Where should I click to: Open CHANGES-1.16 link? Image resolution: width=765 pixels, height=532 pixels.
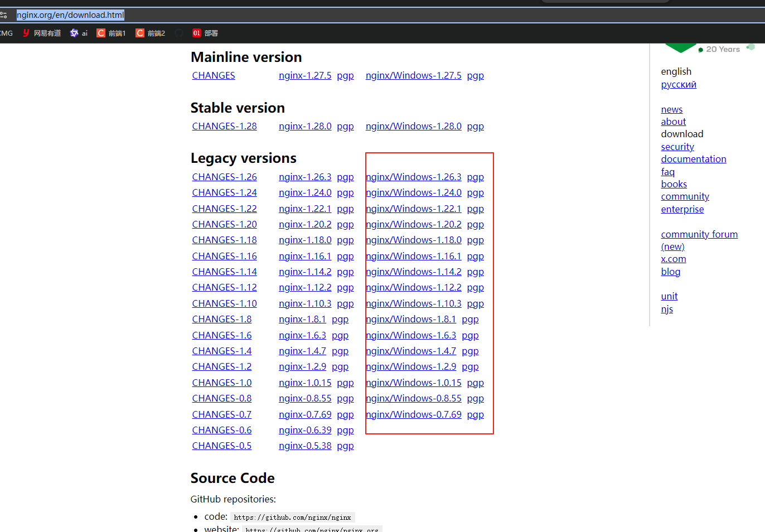pyautogui.click(x=224, y=256)
